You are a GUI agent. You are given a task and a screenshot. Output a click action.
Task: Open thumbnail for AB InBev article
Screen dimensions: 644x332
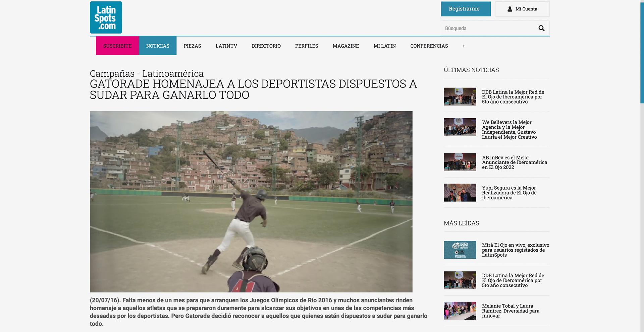(460, 162)
